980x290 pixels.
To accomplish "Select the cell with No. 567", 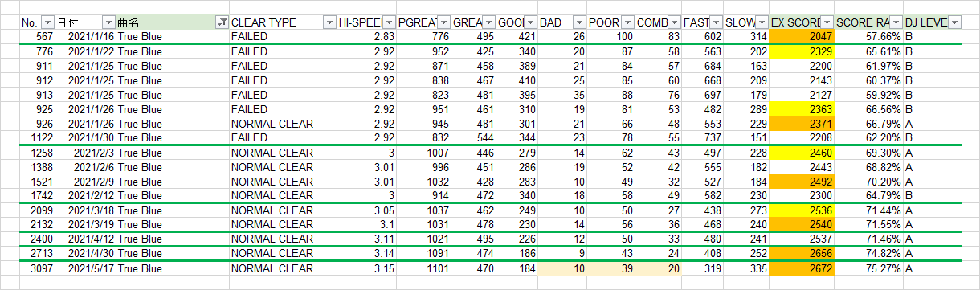I will 37,37.
